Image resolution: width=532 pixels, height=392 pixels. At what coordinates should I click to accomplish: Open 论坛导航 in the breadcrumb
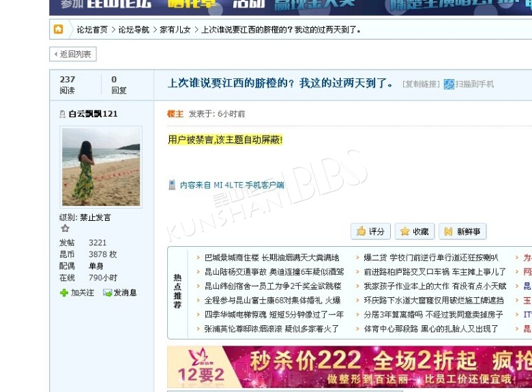point(134,30)
